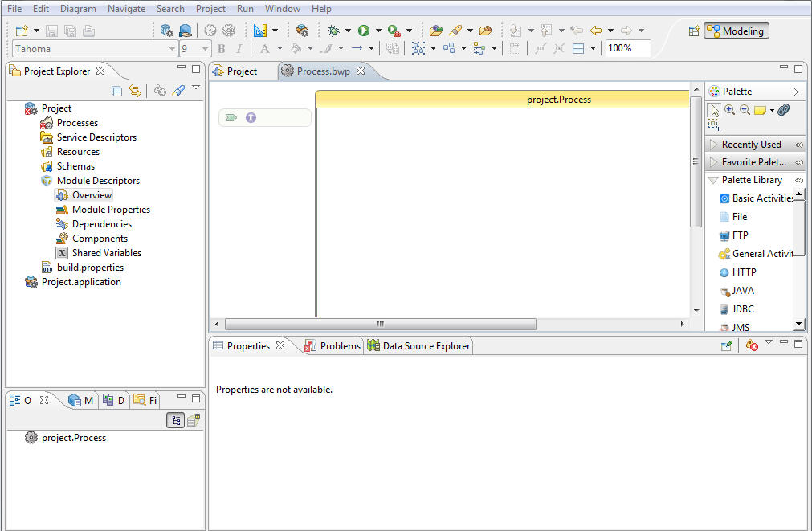
Task: Open the Diagram menu
Action: [78, 9]
